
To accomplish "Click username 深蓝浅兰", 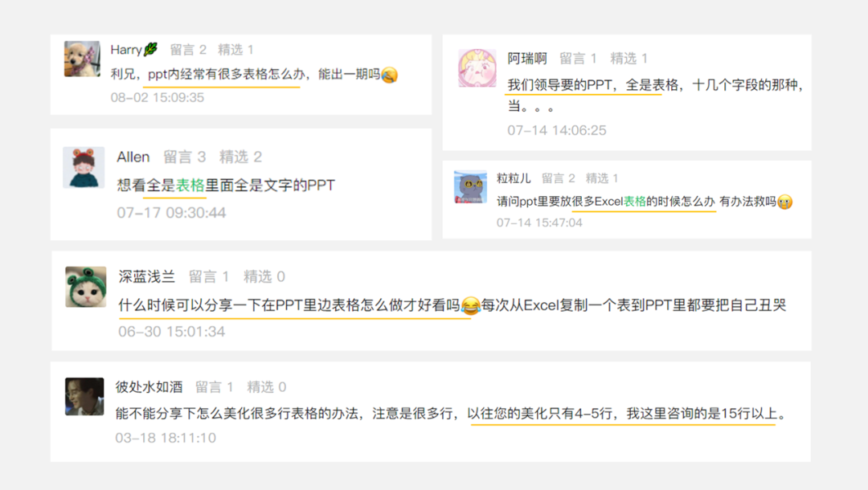I will click(147, 276).
